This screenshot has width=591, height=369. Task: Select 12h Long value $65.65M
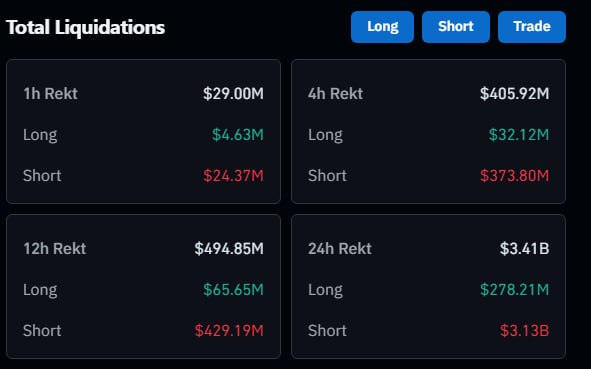pos(233,289)
